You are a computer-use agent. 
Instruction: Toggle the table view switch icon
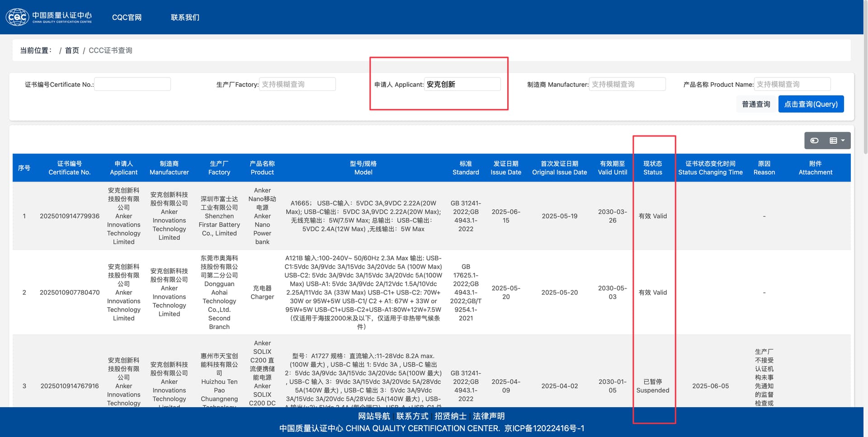814,141
